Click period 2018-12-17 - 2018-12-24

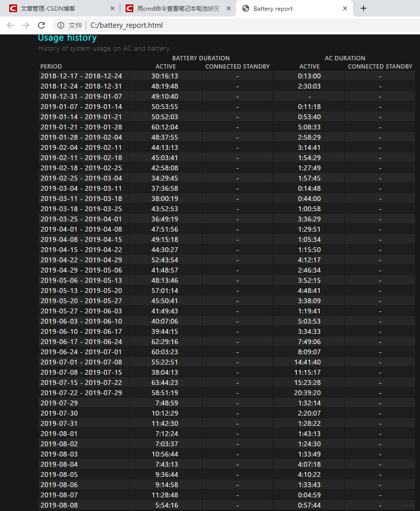[81, 76]
